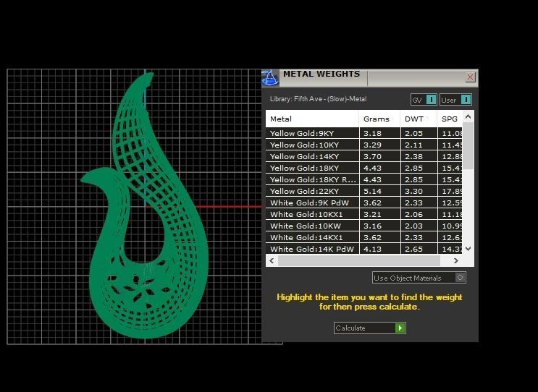
Task: Click the green Calculate play arrow
Action: (x=400, y=328)
